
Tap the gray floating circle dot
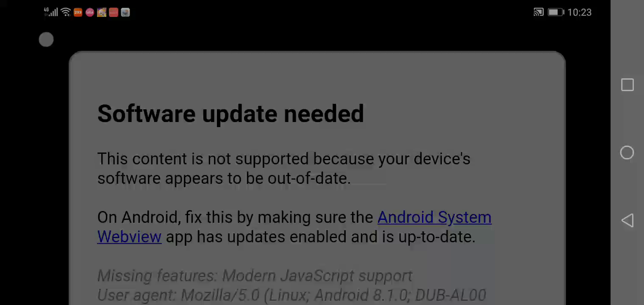pos(46,40)
